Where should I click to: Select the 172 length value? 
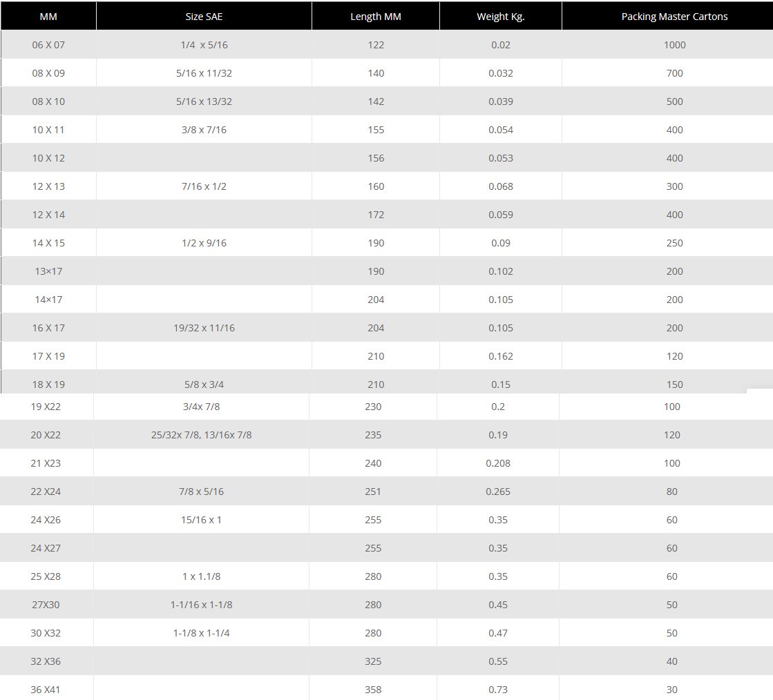(x=376, y=215)
